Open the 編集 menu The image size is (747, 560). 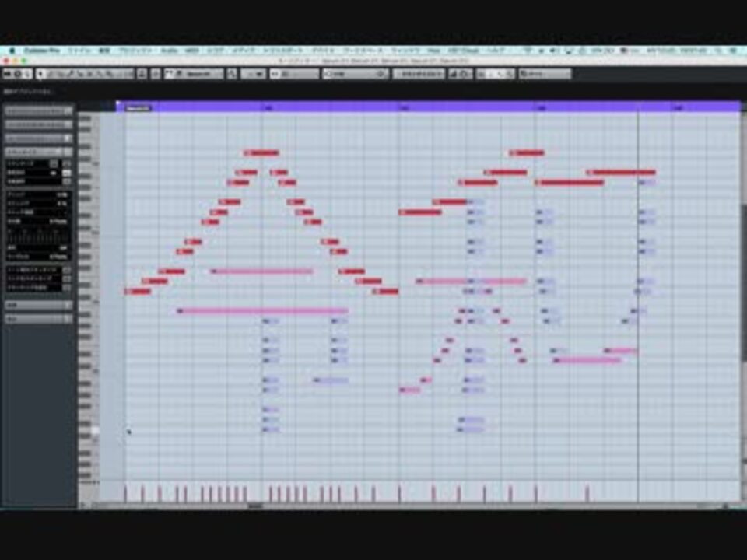(x=104, y=50)
